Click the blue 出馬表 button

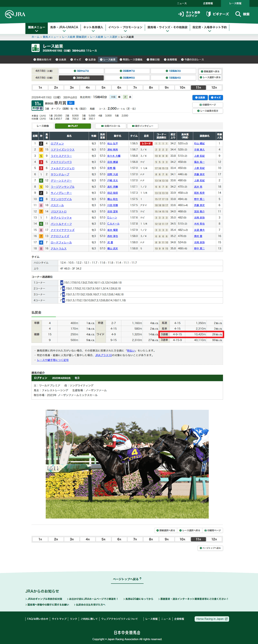point(200,98)
